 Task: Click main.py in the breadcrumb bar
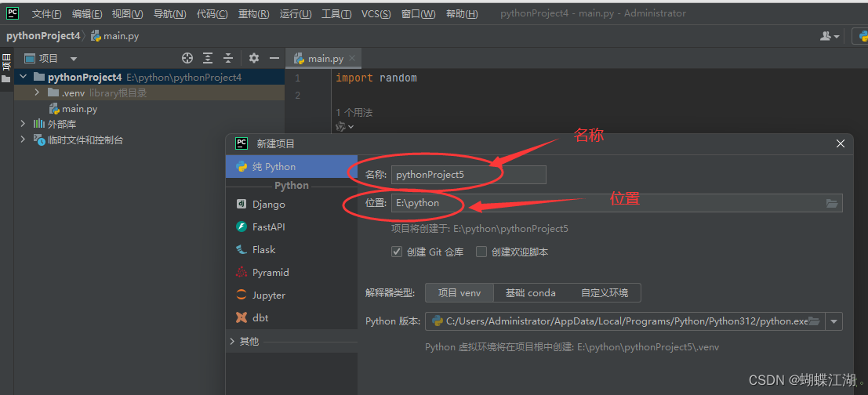click(114, 37)
